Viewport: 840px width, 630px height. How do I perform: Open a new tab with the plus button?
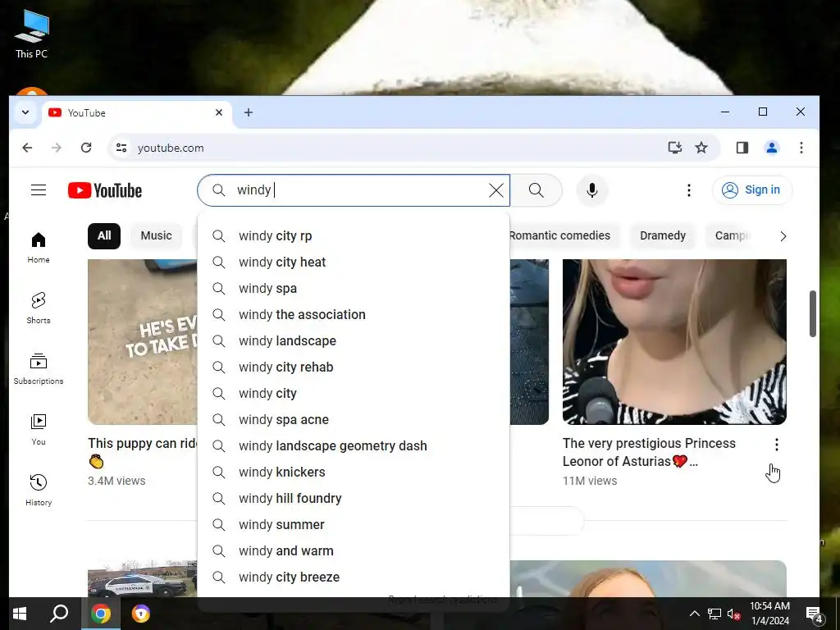[249, 112]
